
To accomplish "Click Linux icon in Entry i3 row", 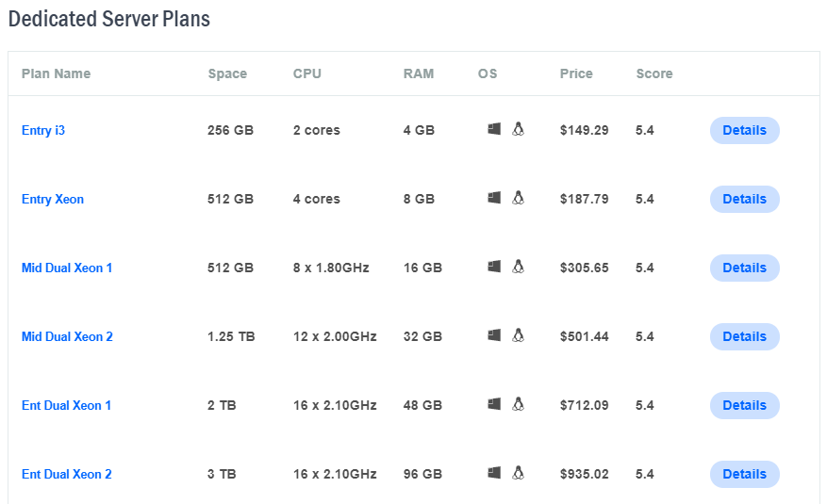I will tap(518, 129).
